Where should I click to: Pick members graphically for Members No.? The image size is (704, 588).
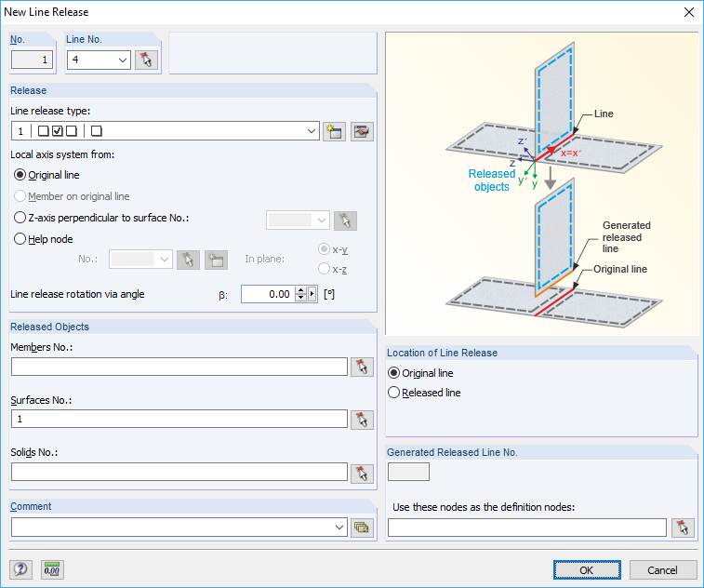click(x=362, y=367)
